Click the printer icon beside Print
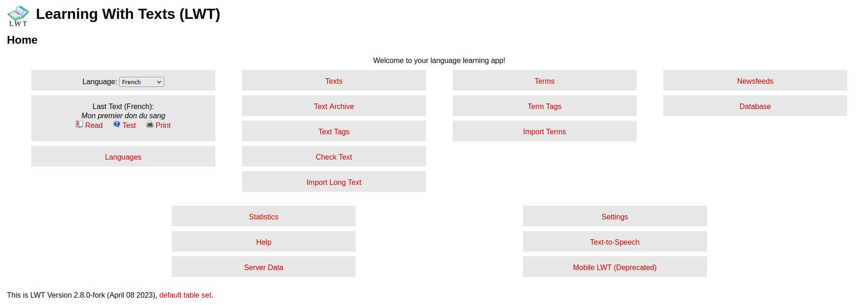868x305 pixels. pos(149,124)
